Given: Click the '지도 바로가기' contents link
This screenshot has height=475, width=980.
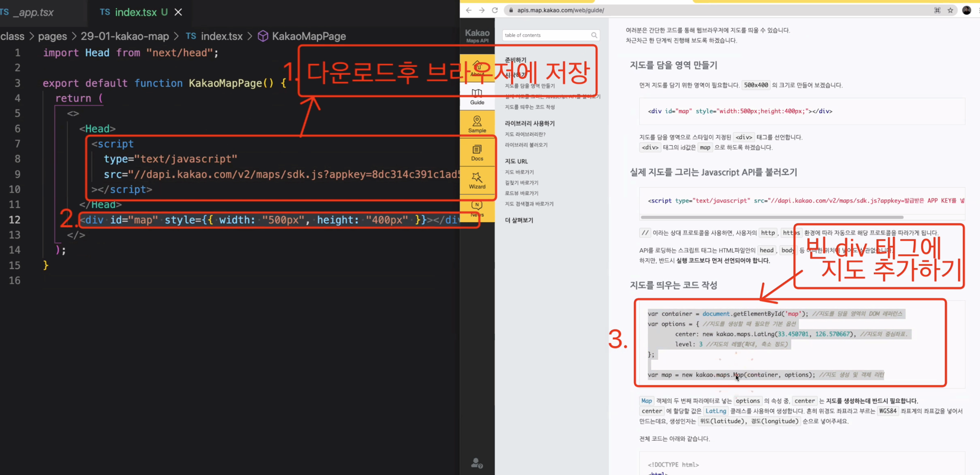Looking at the screenshot, I should (x=519, y=172).
